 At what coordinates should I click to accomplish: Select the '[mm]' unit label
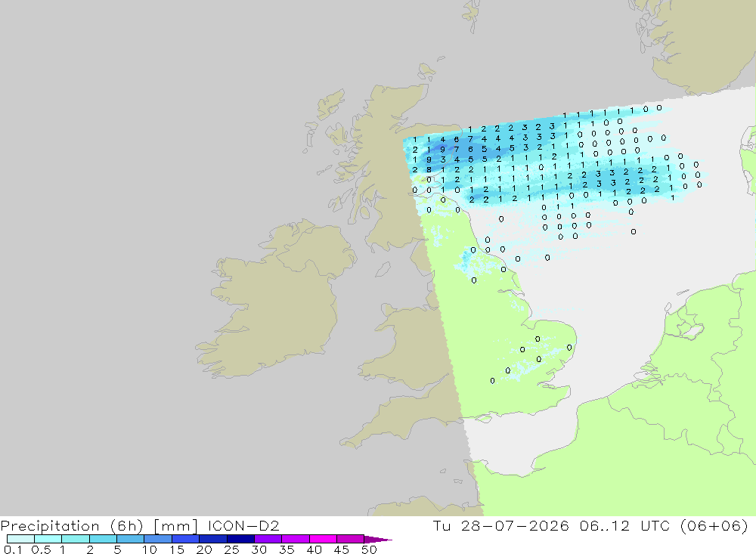pos(175,526)
